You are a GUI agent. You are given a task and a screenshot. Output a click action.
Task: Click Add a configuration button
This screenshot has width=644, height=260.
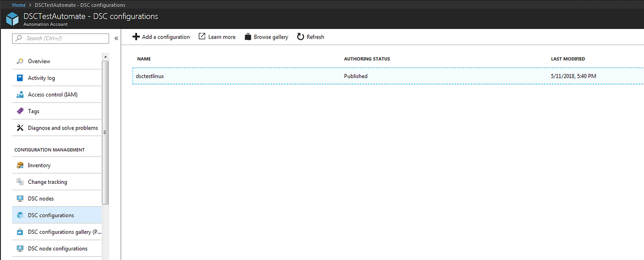161,37
